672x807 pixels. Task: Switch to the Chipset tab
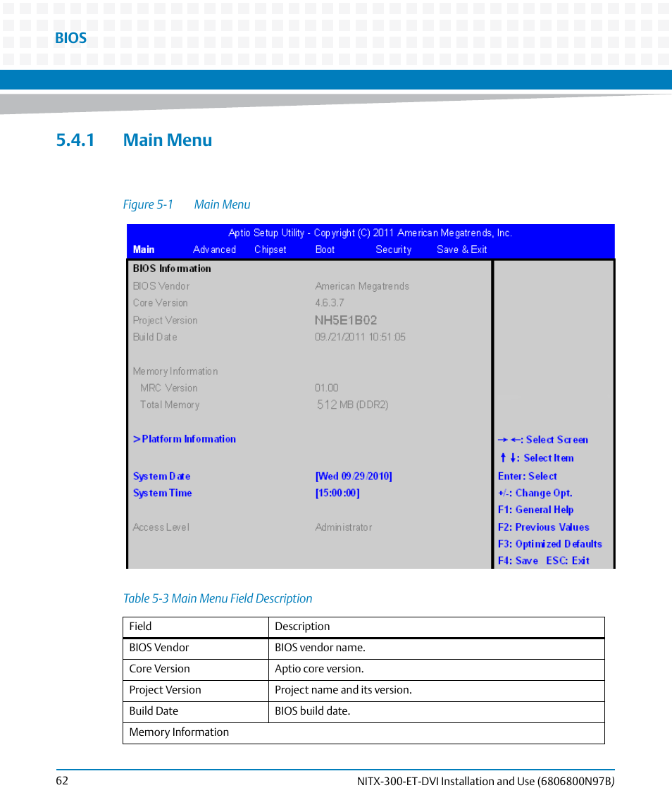point(270,250)
